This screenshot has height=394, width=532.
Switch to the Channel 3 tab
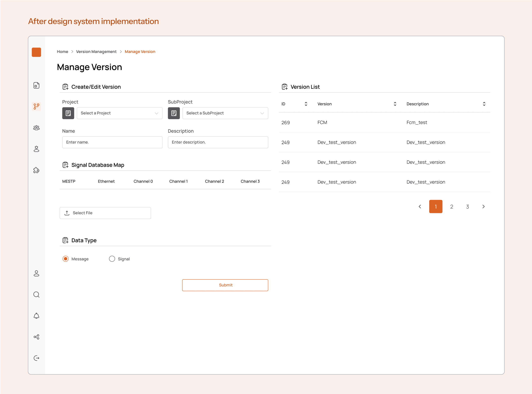pos(250,181)
